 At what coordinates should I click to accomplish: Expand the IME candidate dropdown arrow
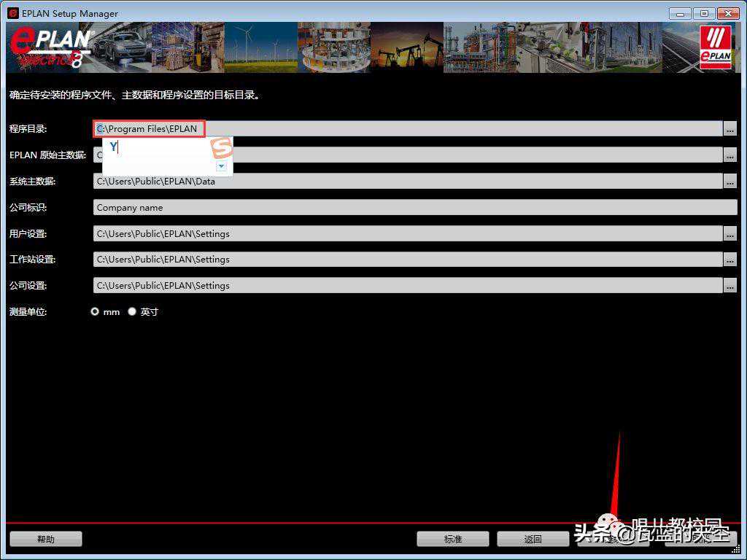click(222, 166)
